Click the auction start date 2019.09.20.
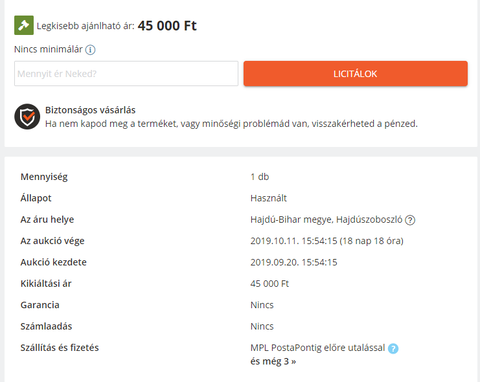This screenshot has height=382, width=480. pos(275,262)
